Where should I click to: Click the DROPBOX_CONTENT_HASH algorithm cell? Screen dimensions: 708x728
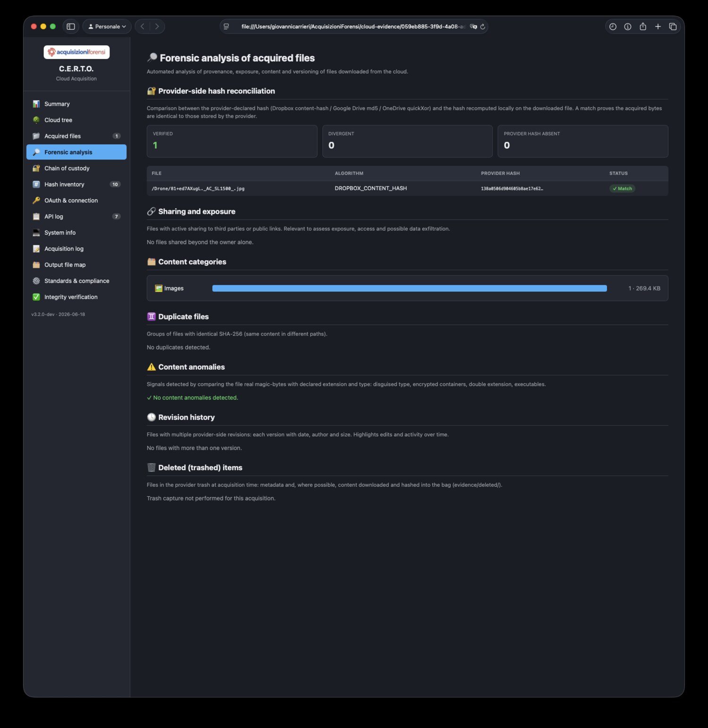click(371, 188)
